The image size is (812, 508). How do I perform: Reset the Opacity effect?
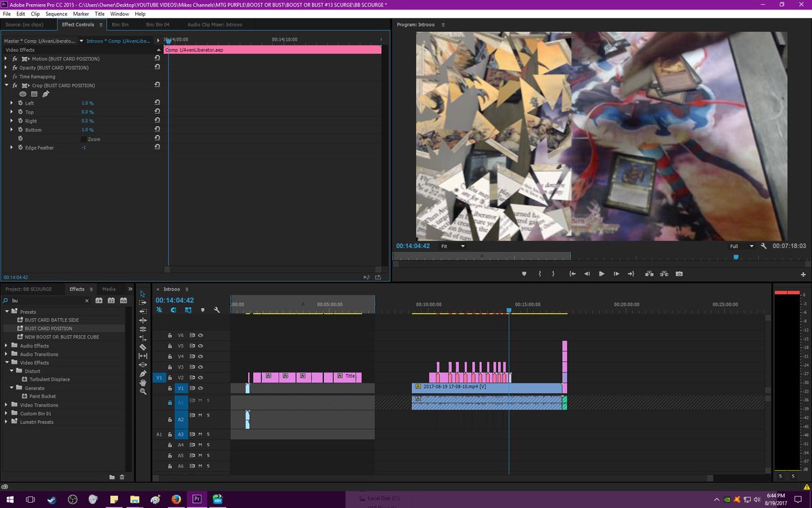point(157,67)
